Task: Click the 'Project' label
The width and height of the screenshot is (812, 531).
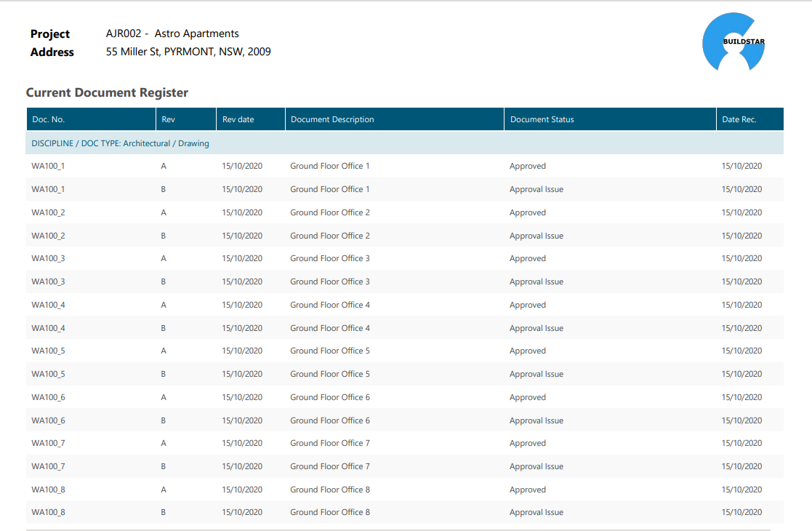Action: pos(49,34)
